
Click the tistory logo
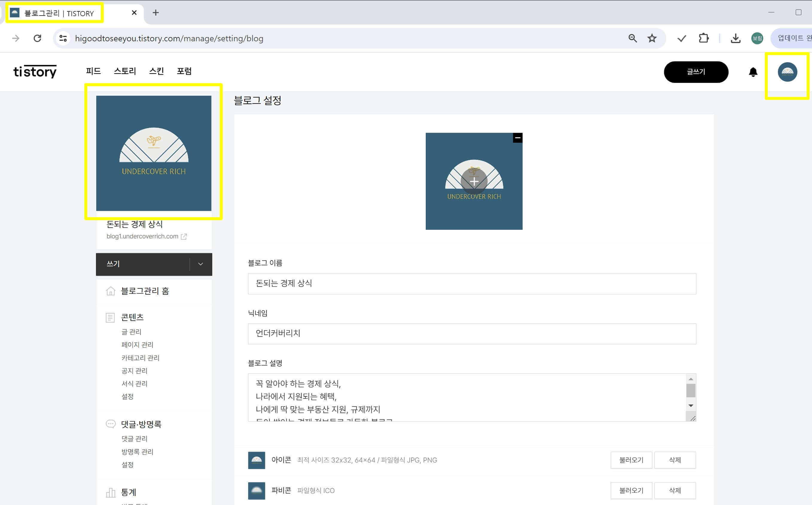[35, 72]
